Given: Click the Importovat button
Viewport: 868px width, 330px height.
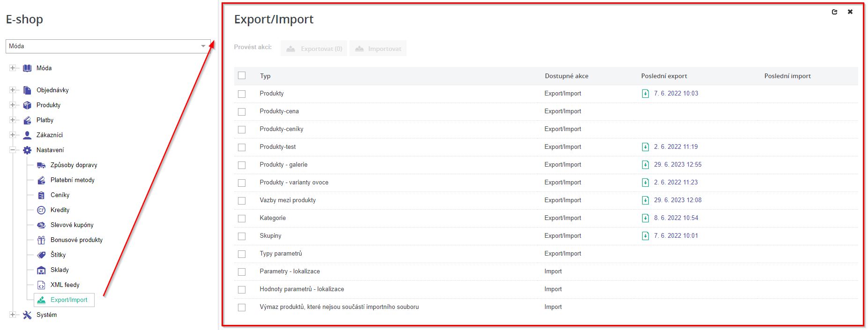Looking at the screenshot, I should 378,49.
